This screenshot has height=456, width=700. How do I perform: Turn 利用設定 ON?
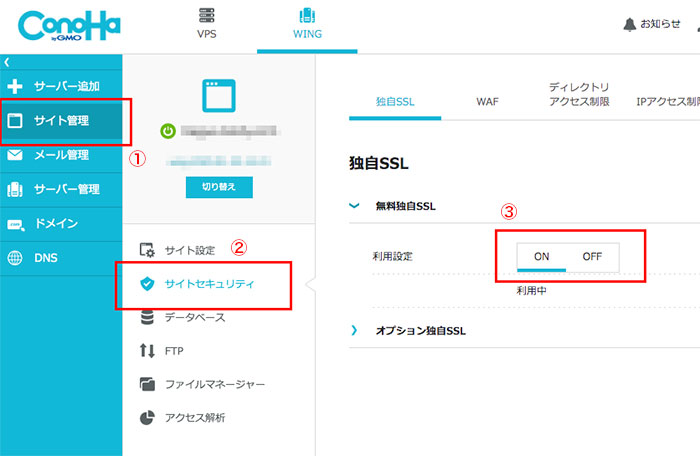tap(542, 257)
